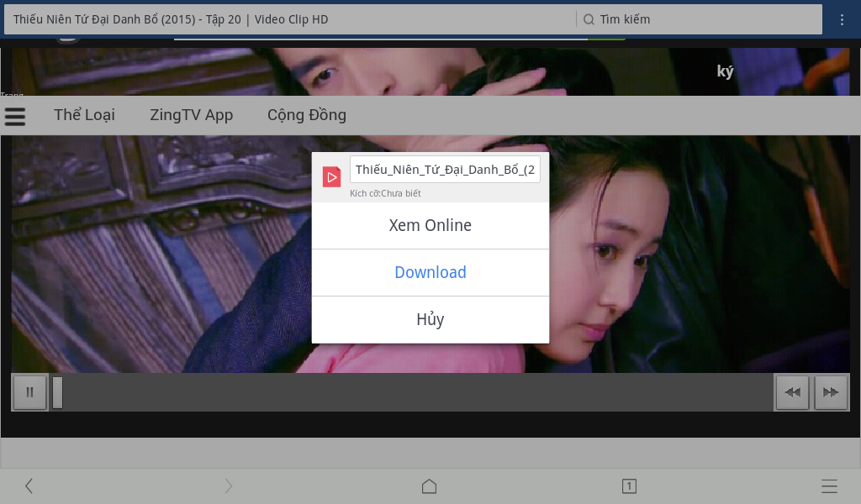This screenshot has height=504, width=861.
Task: Go back using the browser back arrow
Action: coord(29,486)
